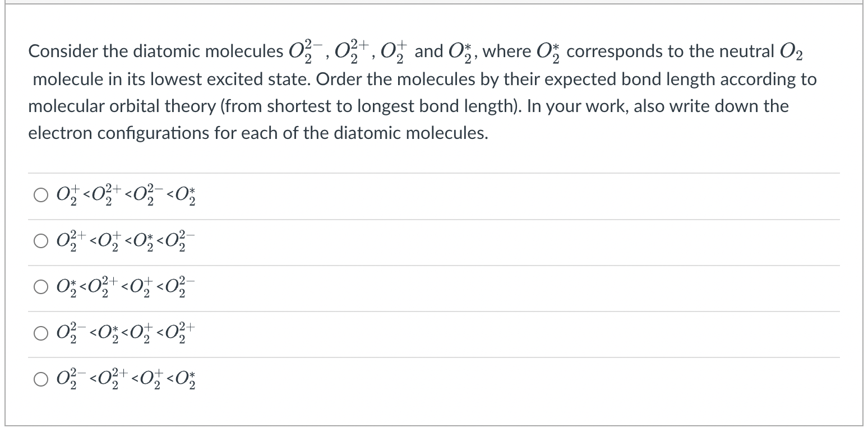The width and height of the screenshot is (868, 428).
Task: Select the radio button for the answer starting with O2+
Action: click(x=40, y=196)
